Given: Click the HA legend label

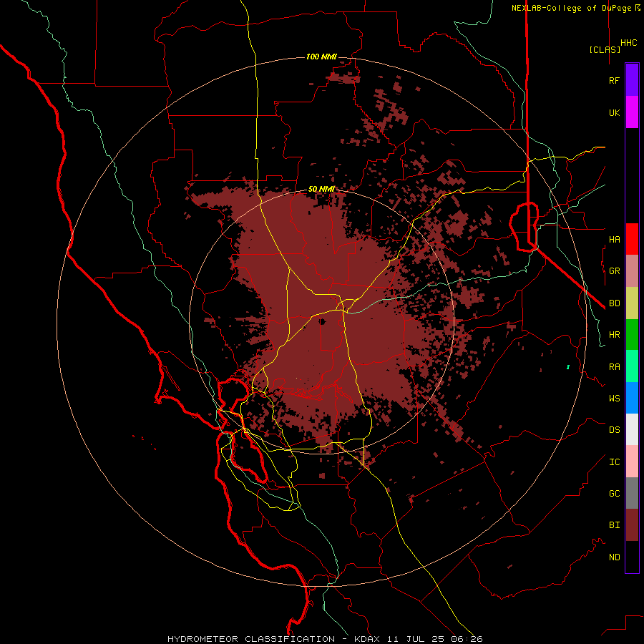Looking at the screenshot, I should point(614,239).
